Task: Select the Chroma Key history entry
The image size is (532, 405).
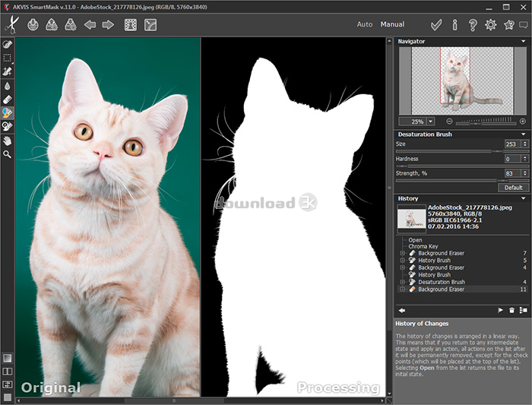Action: 423,246
